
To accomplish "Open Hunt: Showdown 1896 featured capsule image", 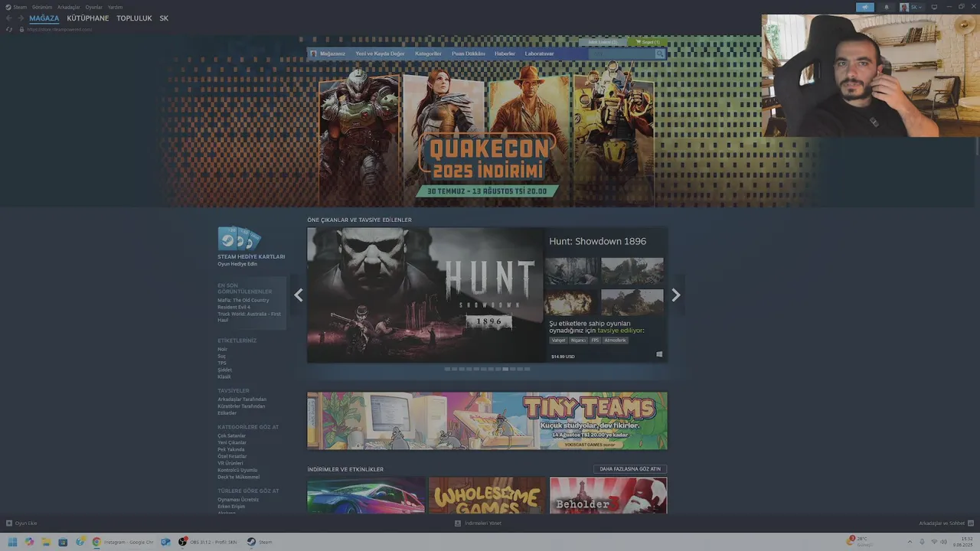I will pyautogui.click(x=425, y=295).
